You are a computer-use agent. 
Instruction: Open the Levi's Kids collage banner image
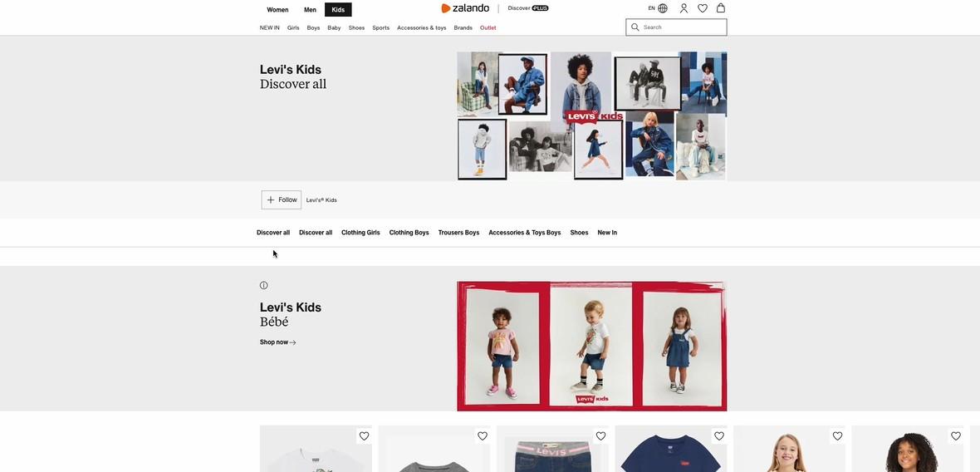pos(592,116)
